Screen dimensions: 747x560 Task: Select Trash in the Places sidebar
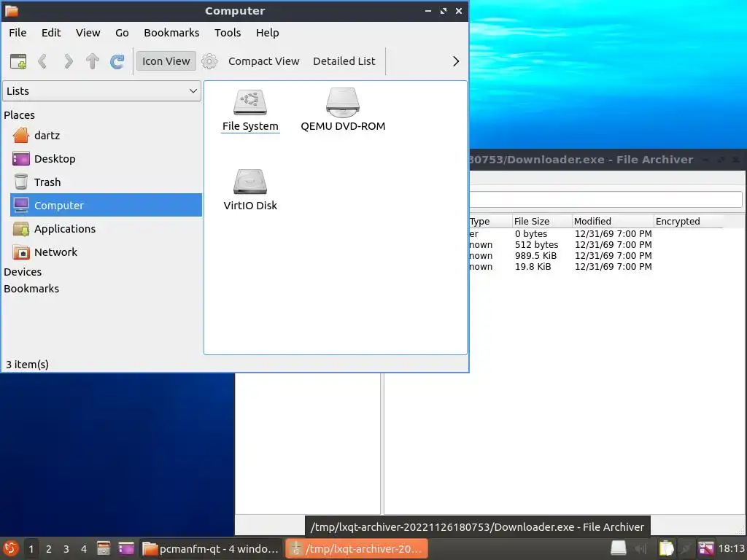click(x=106, y=182)
